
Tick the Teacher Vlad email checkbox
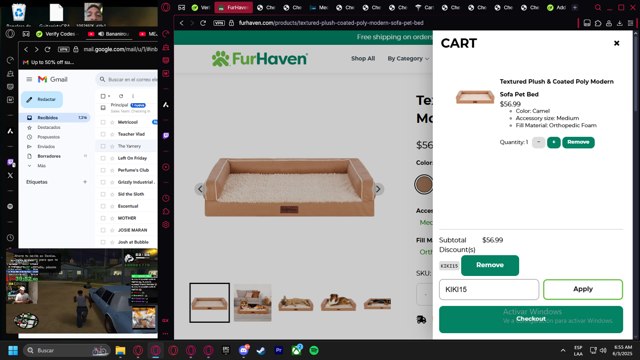pos(103,134)
